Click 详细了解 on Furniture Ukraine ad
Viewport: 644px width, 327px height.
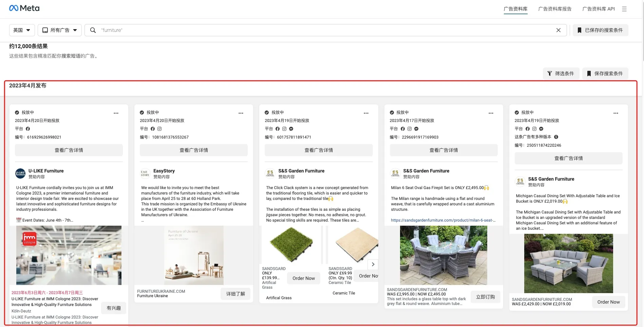click(x=235, y=294)
